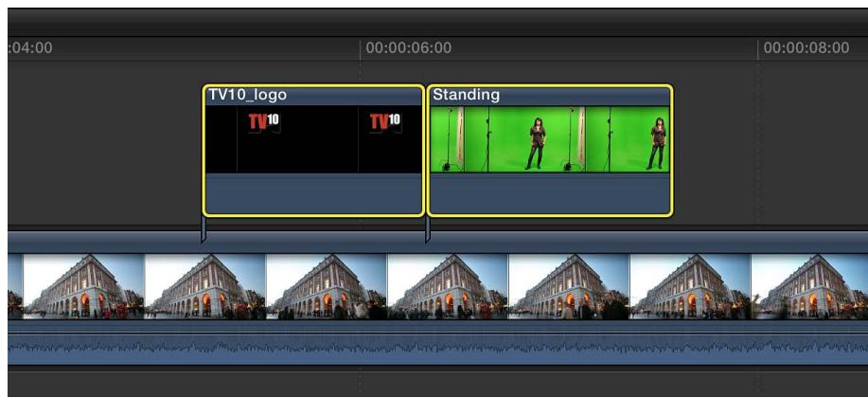868x398 pixels.
Task: Select the TV10_logo connected clip
Action: click(313, 151)
